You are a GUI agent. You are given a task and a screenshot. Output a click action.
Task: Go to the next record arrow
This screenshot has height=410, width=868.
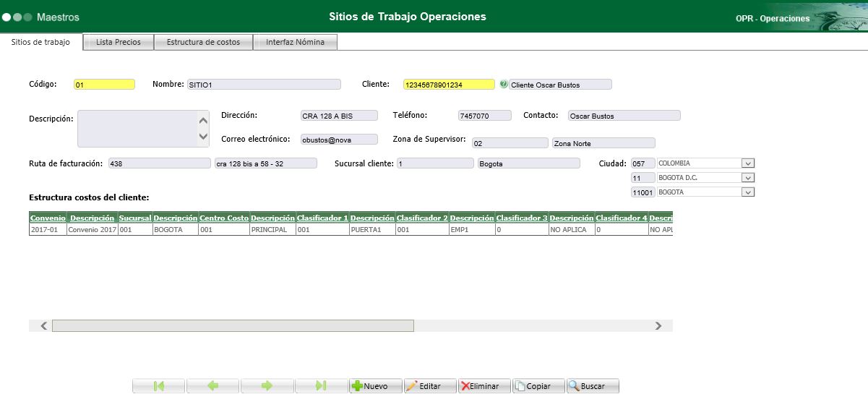point(267,386)
